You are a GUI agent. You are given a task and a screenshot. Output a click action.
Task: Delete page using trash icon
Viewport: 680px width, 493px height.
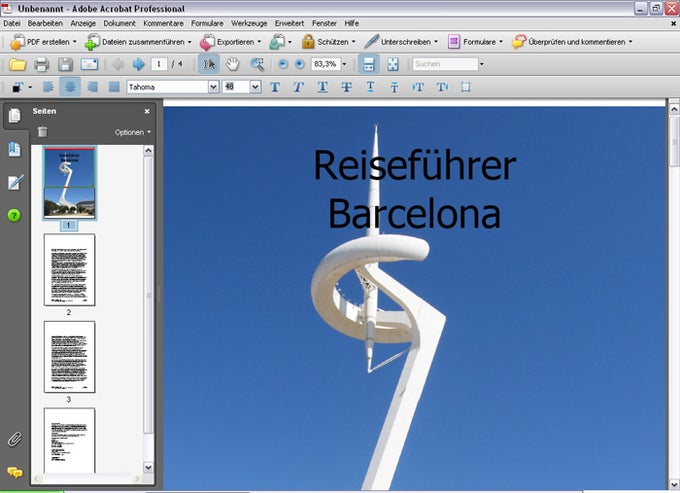42,132
